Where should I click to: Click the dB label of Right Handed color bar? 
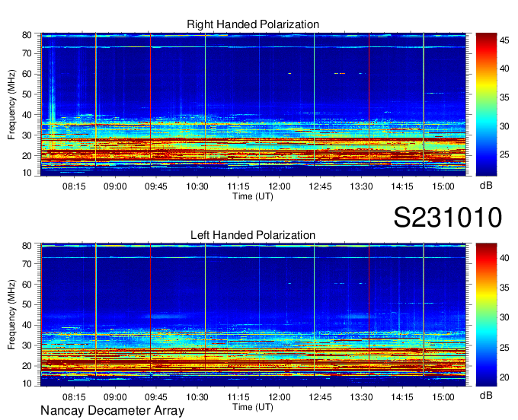(x=486, y=186)
